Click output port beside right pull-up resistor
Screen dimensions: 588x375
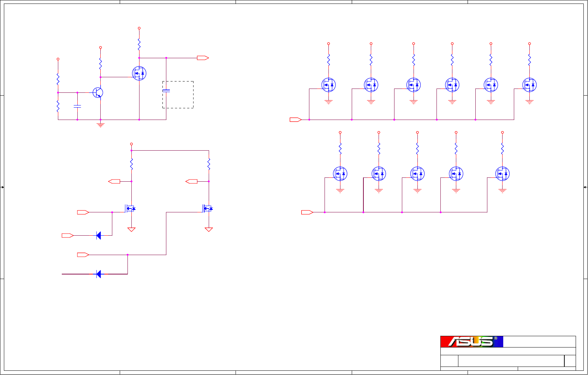pos(191,181)
